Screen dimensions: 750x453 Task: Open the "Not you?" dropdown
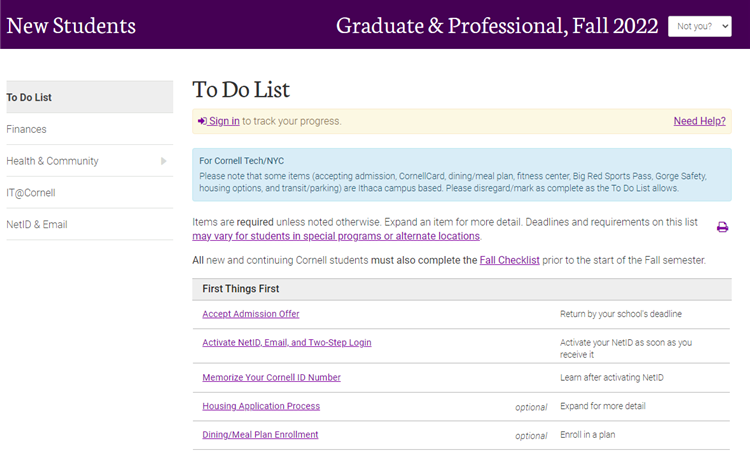[x=699, y=26]
